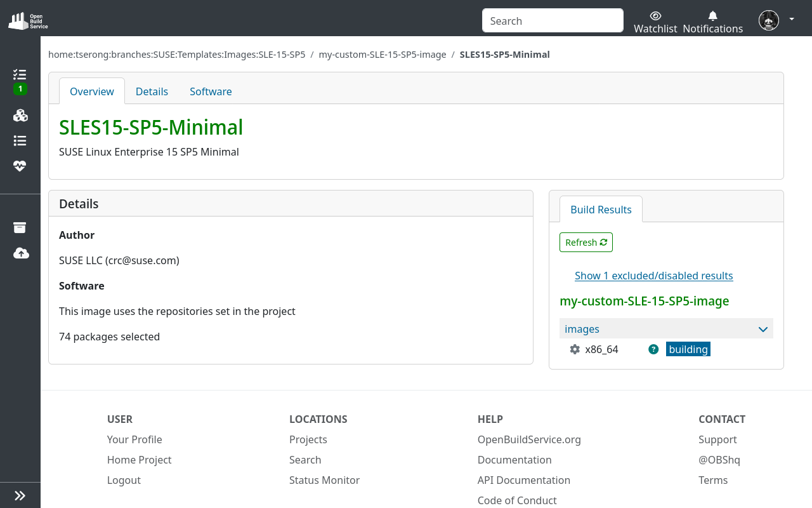Click the Refresh button in Build Results
Screen dimensions: 812x508
point(586,242)
